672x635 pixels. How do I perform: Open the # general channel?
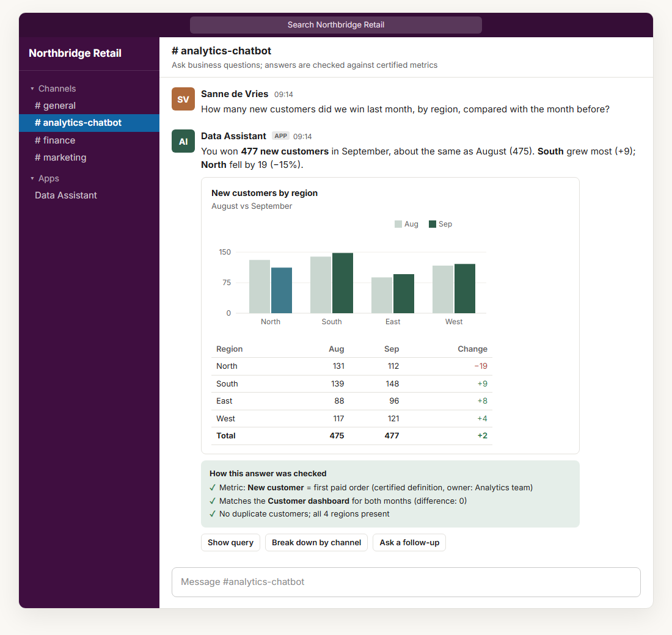89,106
